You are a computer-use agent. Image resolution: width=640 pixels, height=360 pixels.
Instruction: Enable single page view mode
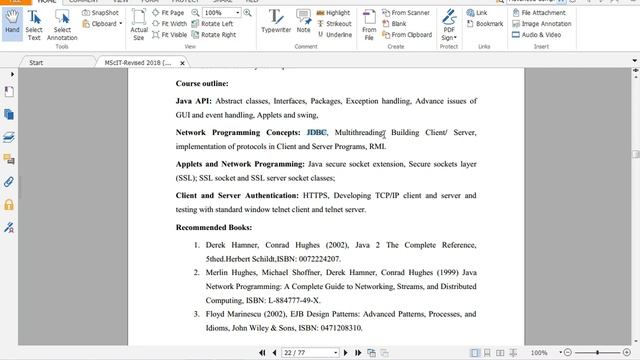475,353
